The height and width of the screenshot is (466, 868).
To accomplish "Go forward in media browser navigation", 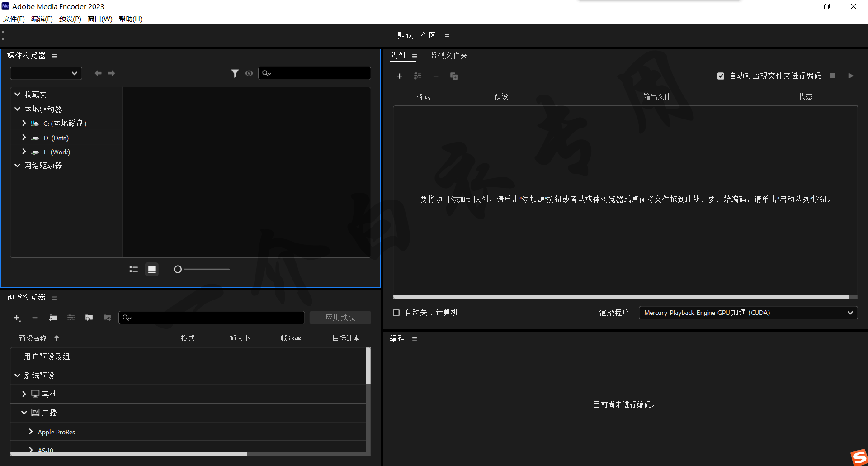I will pos(112,73).
